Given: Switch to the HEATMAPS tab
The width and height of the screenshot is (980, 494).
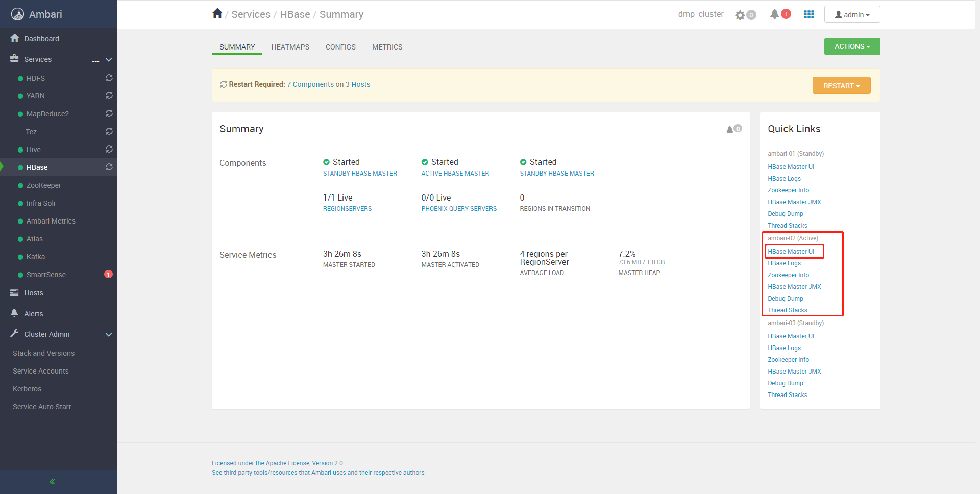Looking at the screenshot, I should (x=290, y=47).
